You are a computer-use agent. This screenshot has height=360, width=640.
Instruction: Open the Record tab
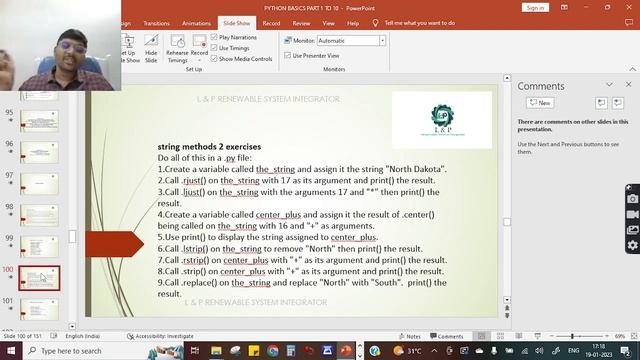coord(271,23)
